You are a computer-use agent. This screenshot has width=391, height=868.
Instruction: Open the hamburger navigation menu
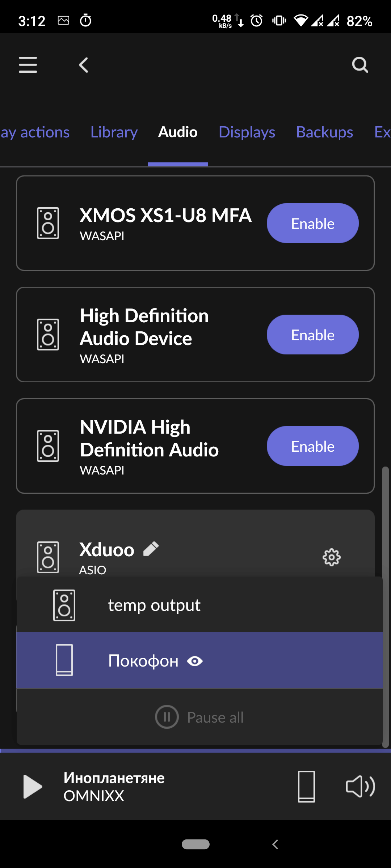coord(28,65)
